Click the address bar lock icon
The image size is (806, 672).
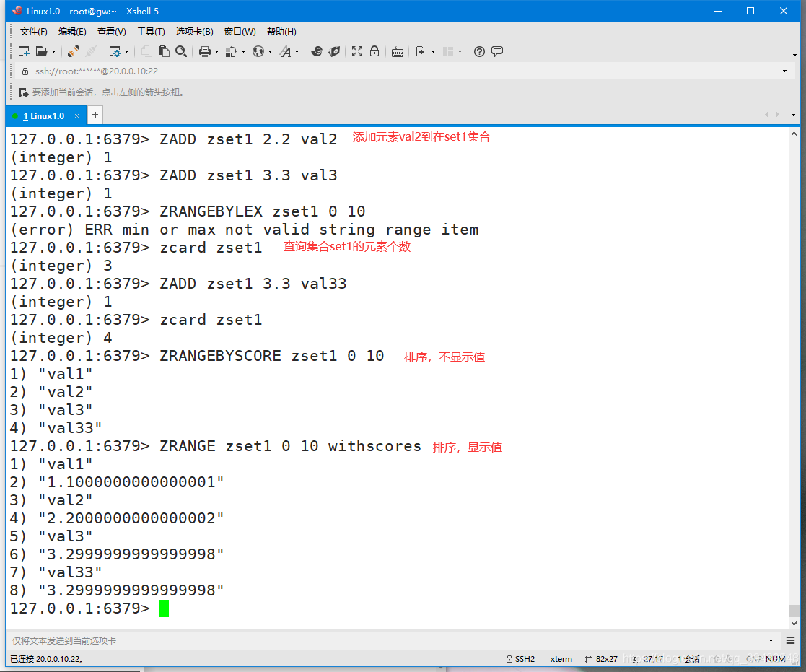[x=25, y=71]
